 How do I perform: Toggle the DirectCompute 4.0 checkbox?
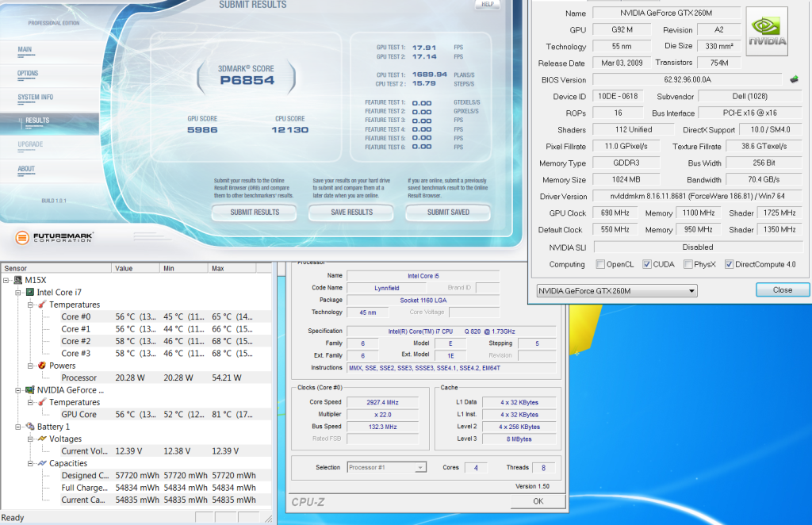click(x=730, y=264)
